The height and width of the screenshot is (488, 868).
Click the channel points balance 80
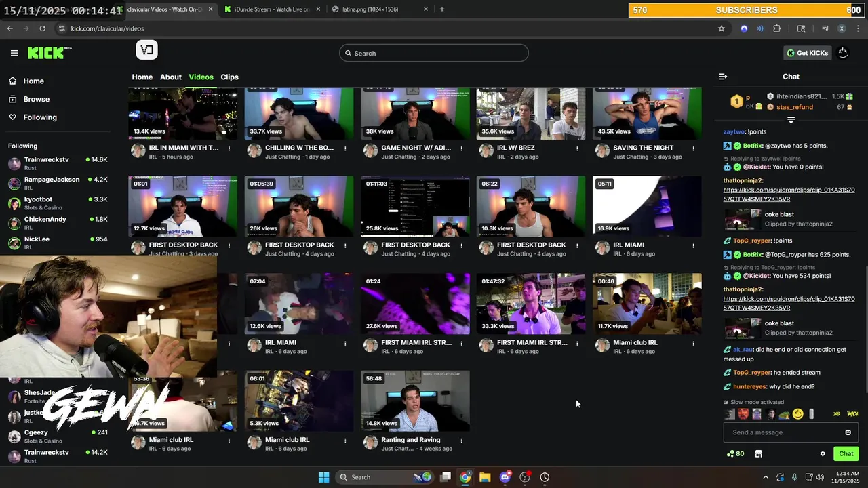[735, 454]
